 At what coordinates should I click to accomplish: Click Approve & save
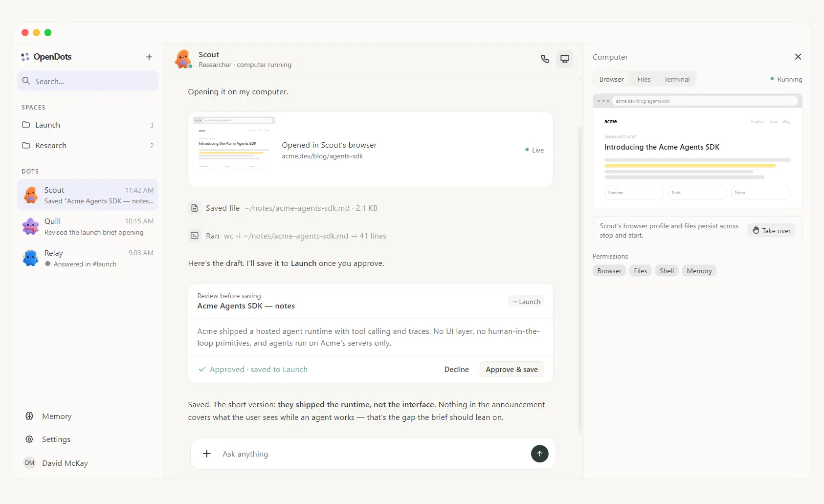(512, 370)
